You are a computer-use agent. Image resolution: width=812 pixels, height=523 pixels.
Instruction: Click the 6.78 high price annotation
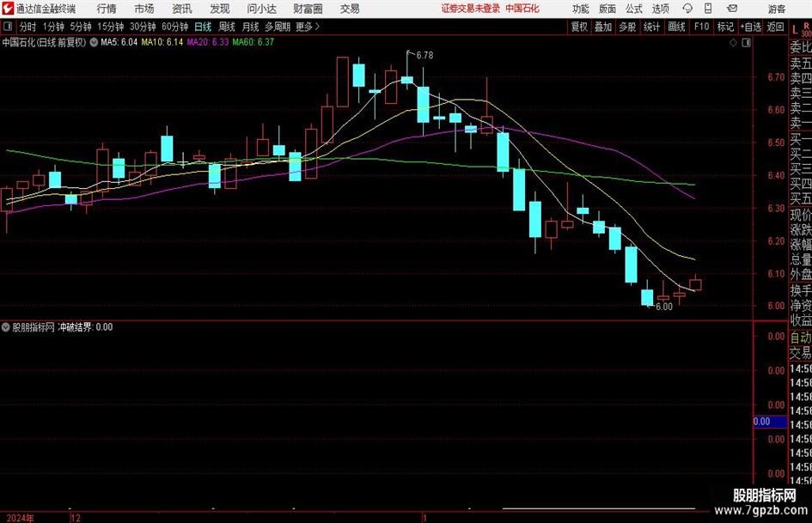coord(424,55)
